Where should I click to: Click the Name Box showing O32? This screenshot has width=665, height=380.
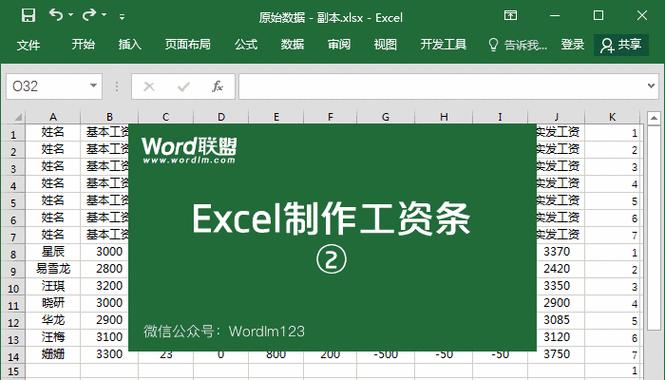pos(54,87)
